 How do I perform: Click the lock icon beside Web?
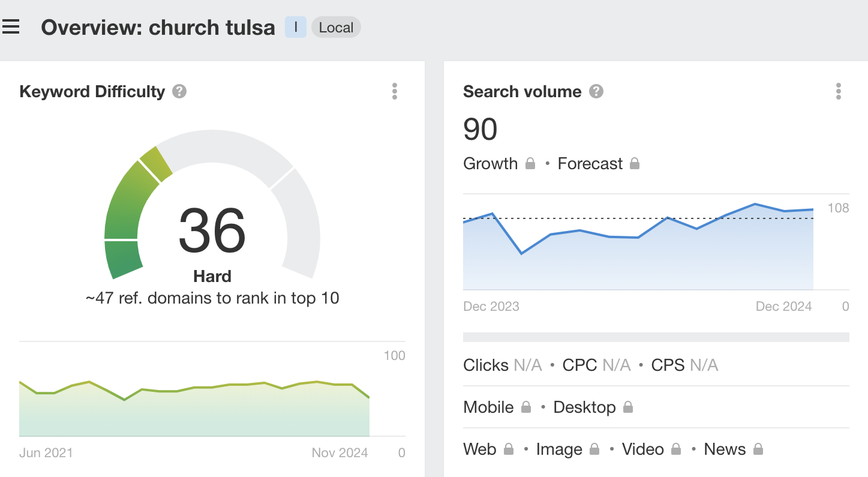[x=509, y=449]
